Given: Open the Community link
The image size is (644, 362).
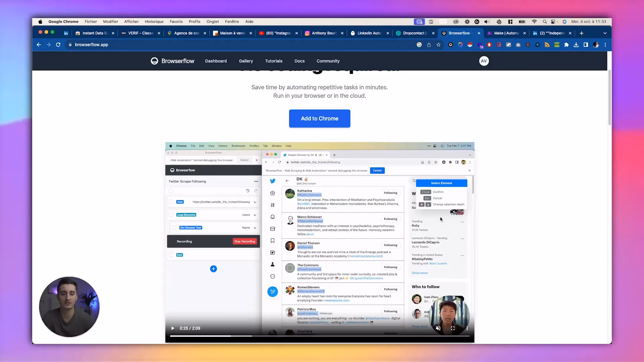Looking at the screenshot, I should (328, 61).
